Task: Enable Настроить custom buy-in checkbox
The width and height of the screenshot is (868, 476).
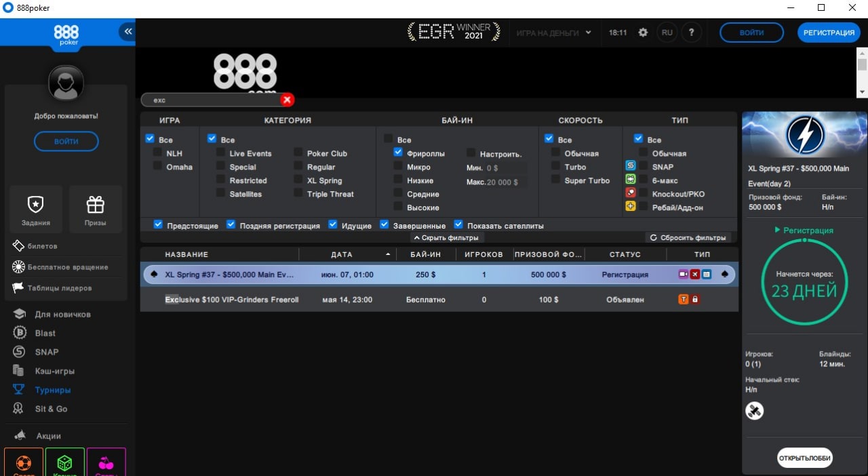Action: (471, 153)
